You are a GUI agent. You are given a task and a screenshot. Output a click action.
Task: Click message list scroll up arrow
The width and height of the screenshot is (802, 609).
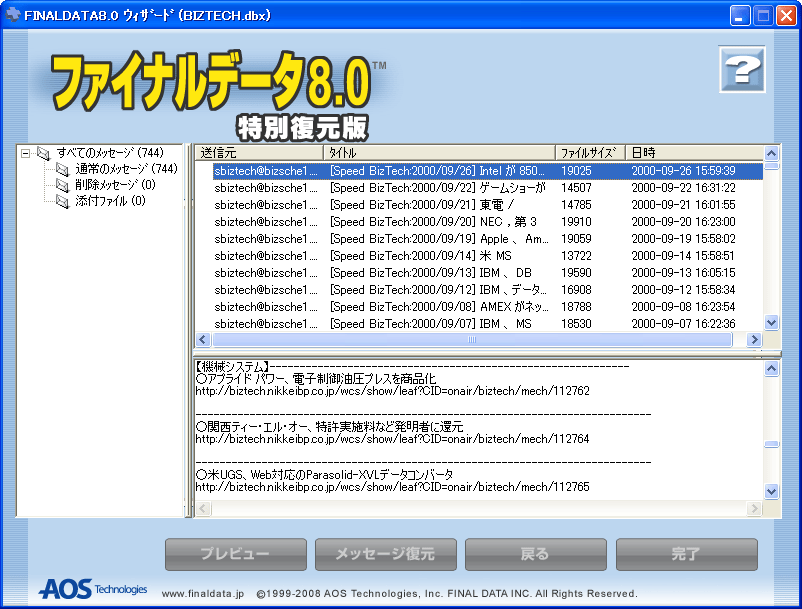point(771,153)
